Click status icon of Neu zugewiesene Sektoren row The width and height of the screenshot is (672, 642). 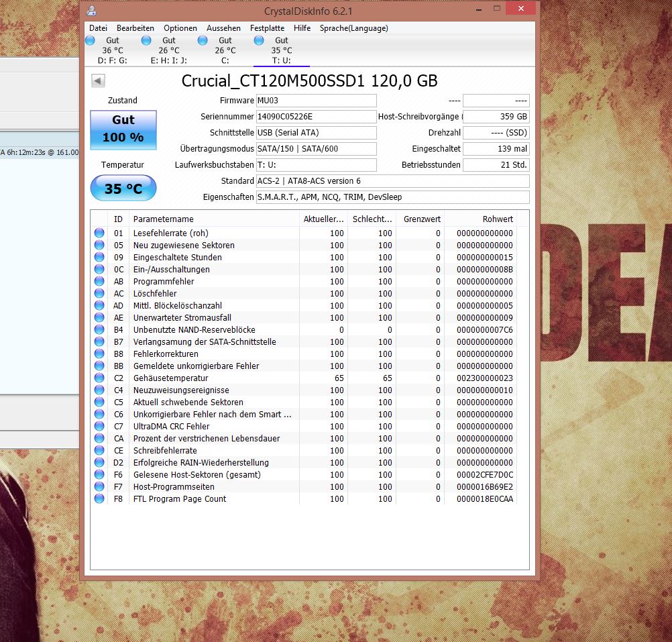99,245
